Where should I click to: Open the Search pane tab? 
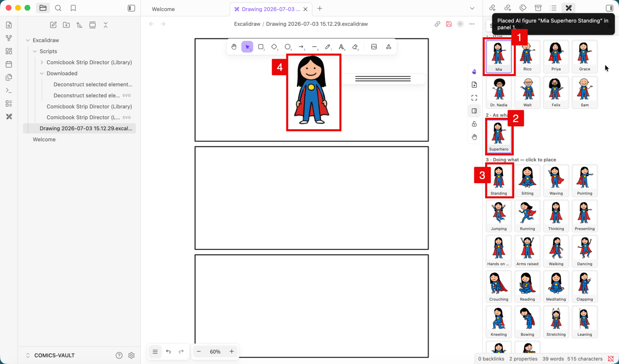[58, 8]
